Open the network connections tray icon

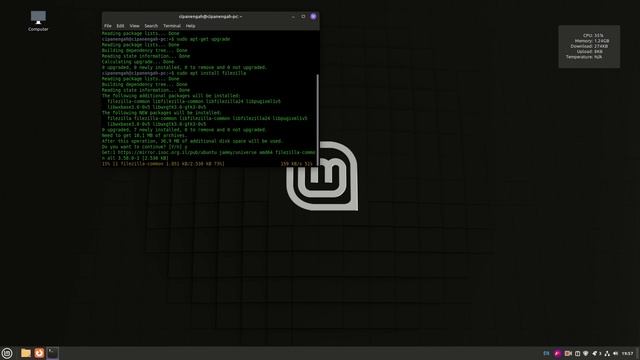(x=607, y=353)
